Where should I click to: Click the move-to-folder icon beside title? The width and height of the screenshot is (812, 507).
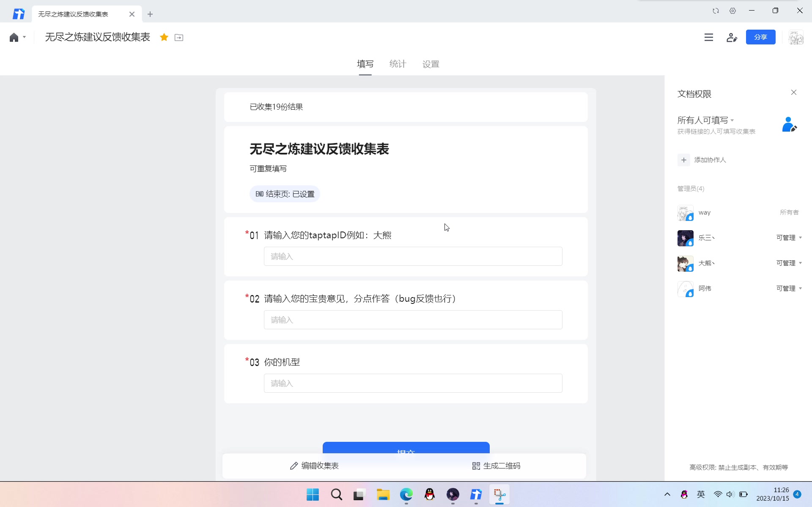click(x=179, y=38)
